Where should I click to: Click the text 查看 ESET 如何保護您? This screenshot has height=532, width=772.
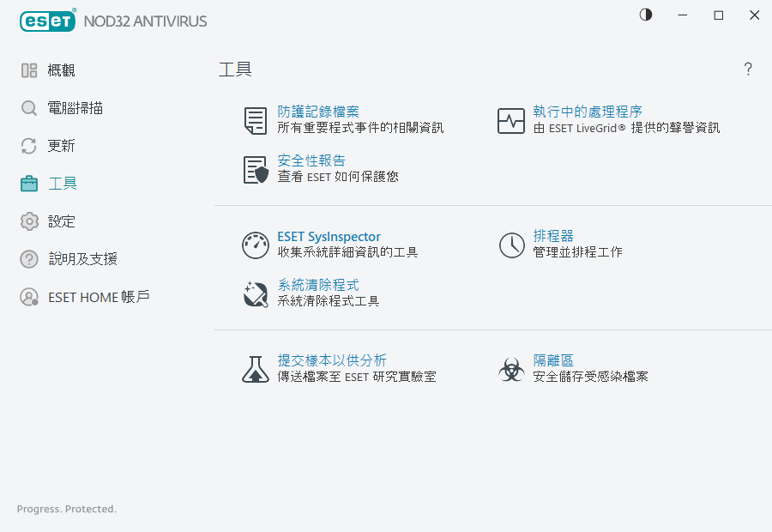338,177
